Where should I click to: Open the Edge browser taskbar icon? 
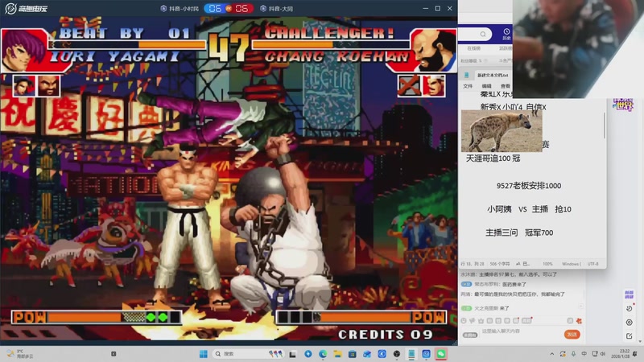coord(323,354)
